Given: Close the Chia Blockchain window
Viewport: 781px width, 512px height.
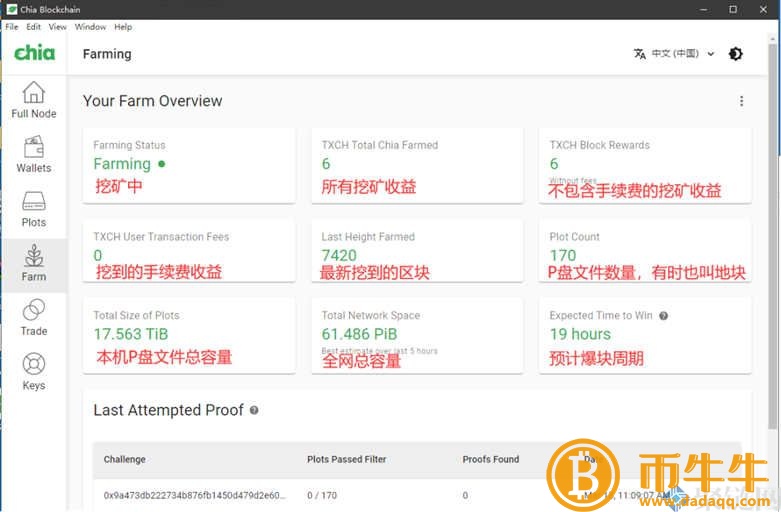Looking at the screenshot, I should tap(764, 9).
